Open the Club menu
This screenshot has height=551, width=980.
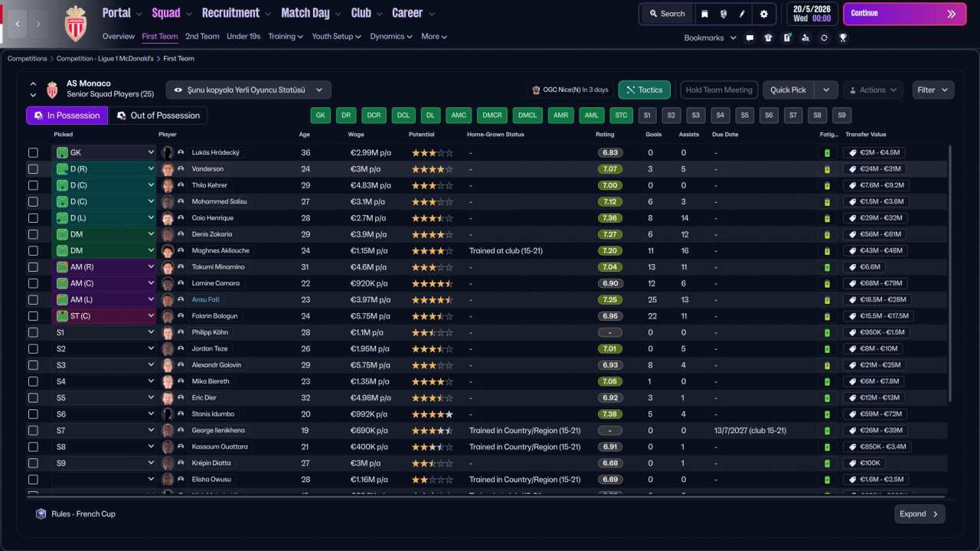pyautogui.click(x=367, y=13)
